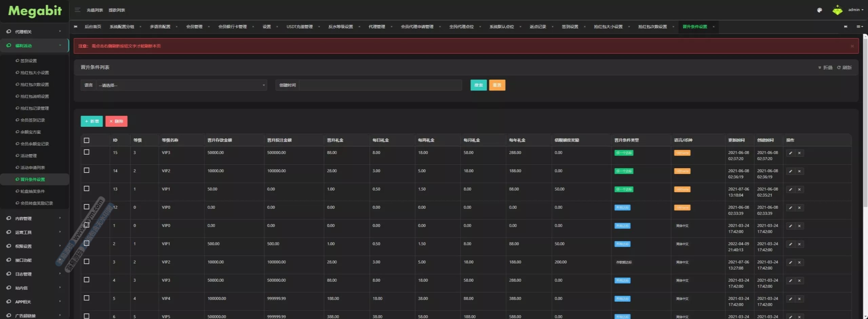The image size is (868, 319).
Task: Click the edit pencil for row ID 15
Action: click(x=790, y=153)
